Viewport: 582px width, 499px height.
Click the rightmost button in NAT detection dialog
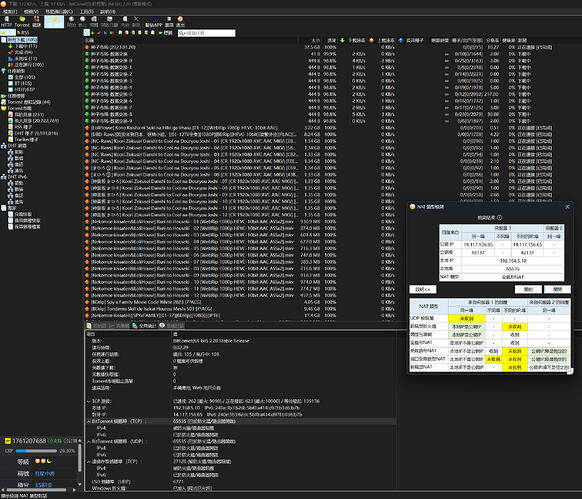(x=557, y=289)
